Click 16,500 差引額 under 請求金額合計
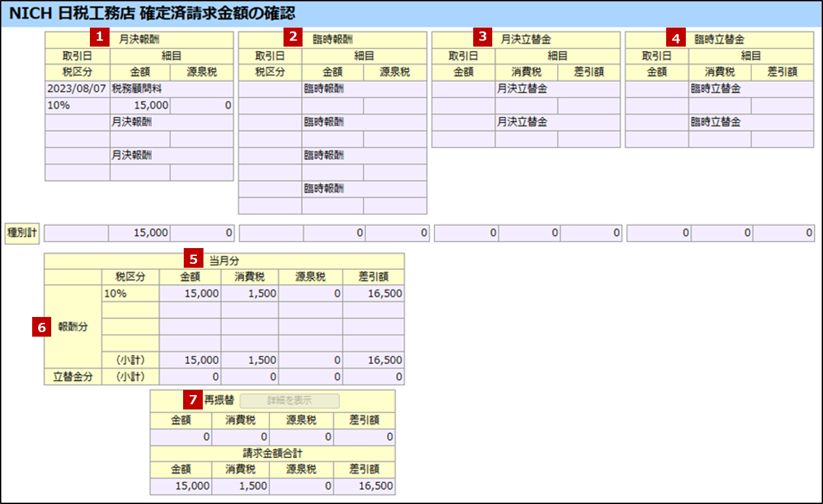Viewport: 823px width, 504px height. pos(364,486)
